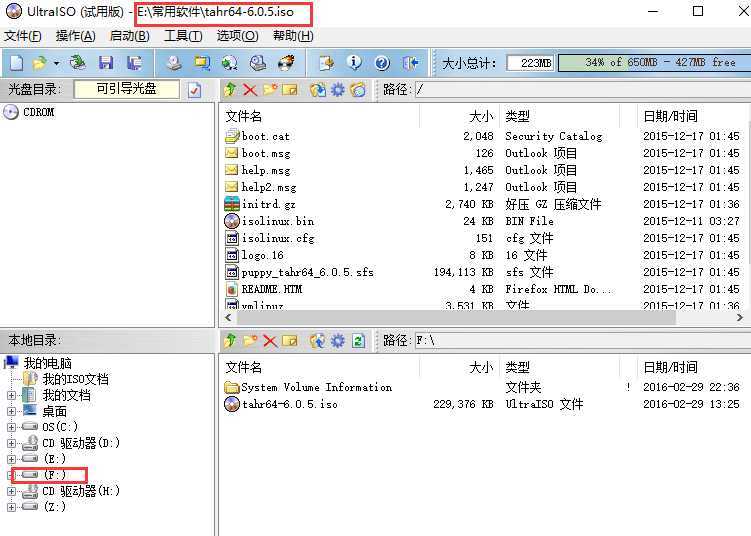Viewport: 751px width, 536px height.
Task: Click the add-to-ISO icon in local pane toolbar
Action: click(x=317, y=341)
